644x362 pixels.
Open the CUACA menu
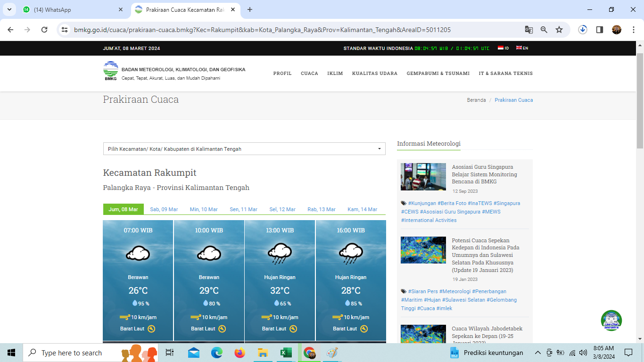point(309,74)
